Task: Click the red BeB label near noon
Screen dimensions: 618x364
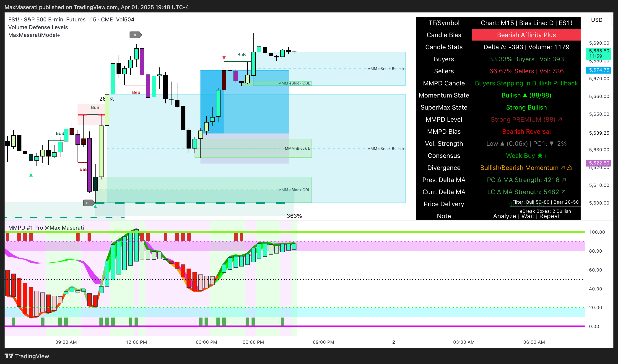Action: point(136,92)
